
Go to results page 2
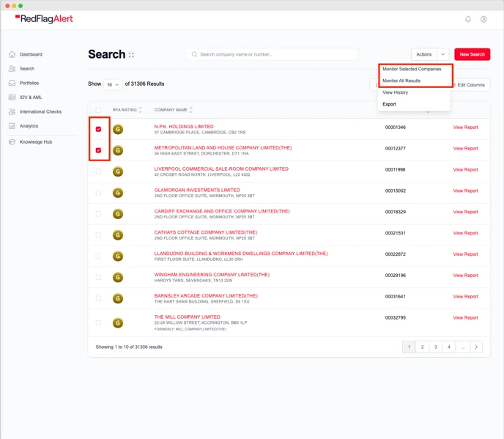[423, 347]
